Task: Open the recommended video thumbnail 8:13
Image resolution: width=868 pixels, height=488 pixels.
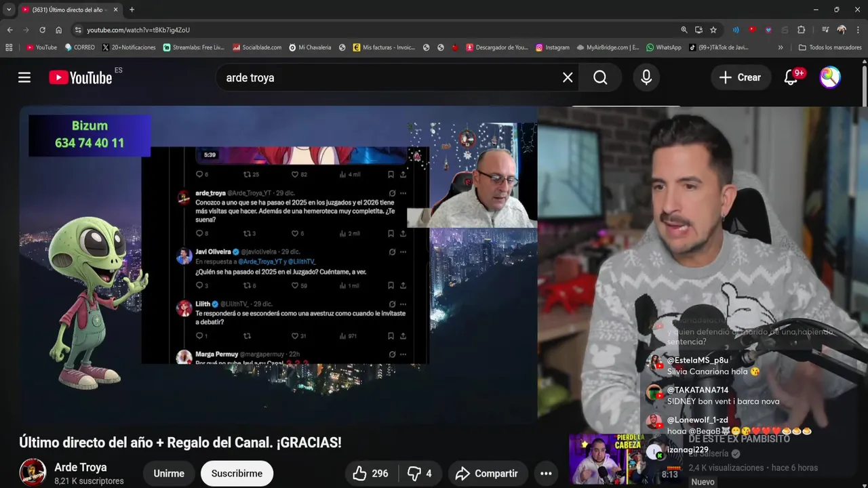Action: [625, 459]
